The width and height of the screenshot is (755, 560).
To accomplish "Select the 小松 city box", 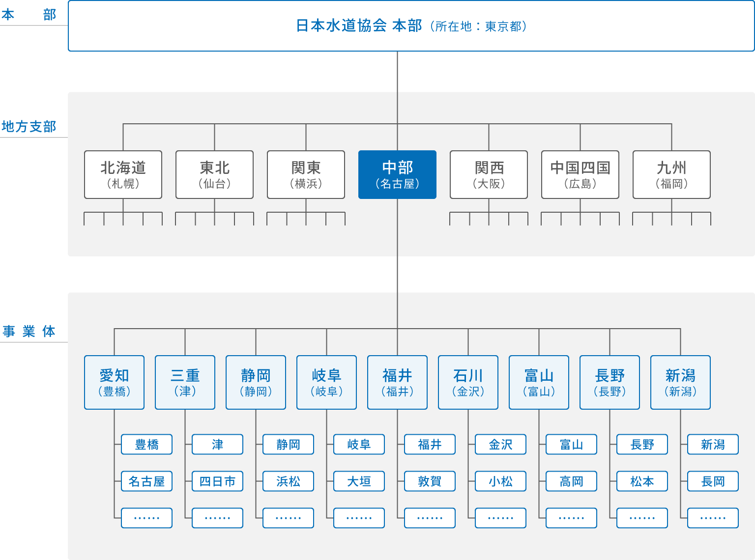I will coord(500,481).
